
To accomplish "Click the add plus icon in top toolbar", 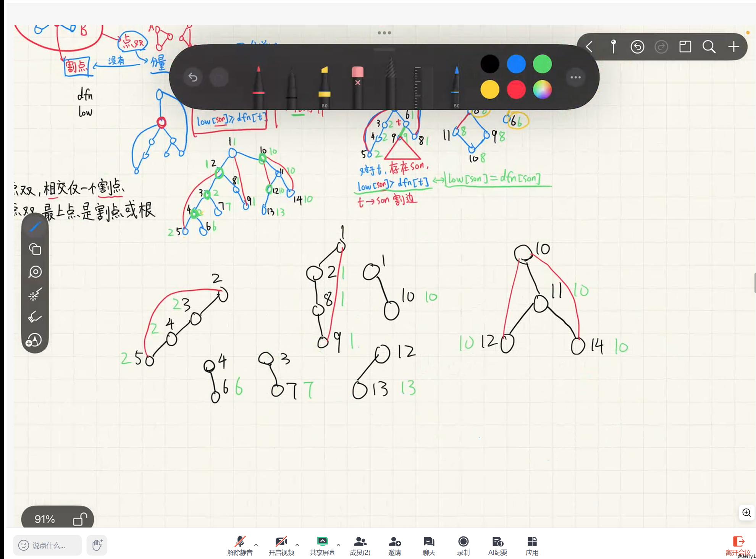I will tap(733, 47).
